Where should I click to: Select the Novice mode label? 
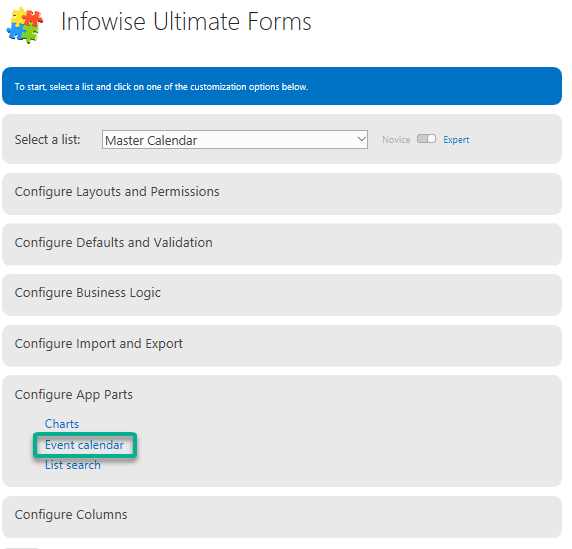[396, 140]
